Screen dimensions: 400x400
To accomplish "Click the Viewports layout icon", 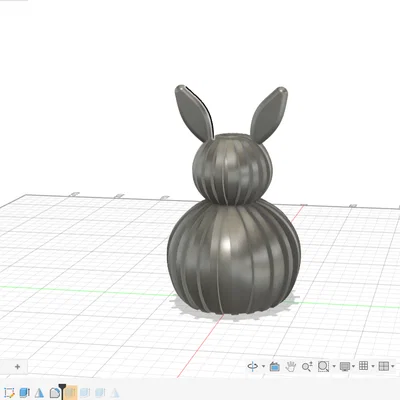I will click(x=384, y=366).
